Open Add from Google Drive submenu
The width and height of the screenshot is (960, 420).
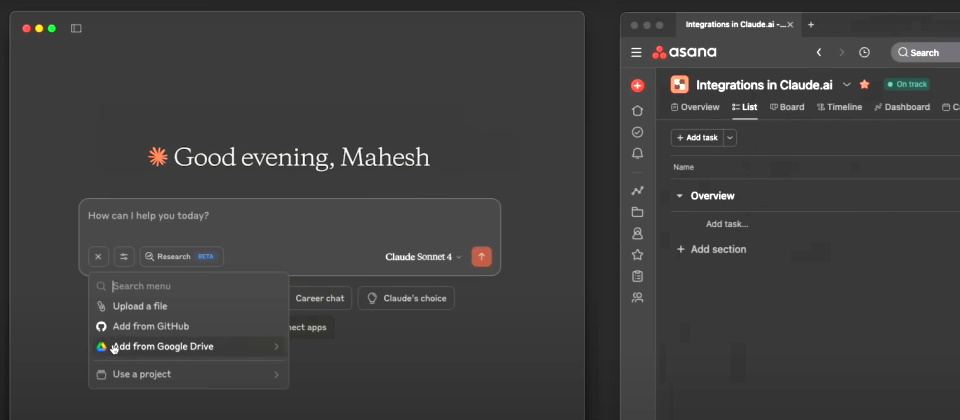pyautogui.click(x=189, y=347)
